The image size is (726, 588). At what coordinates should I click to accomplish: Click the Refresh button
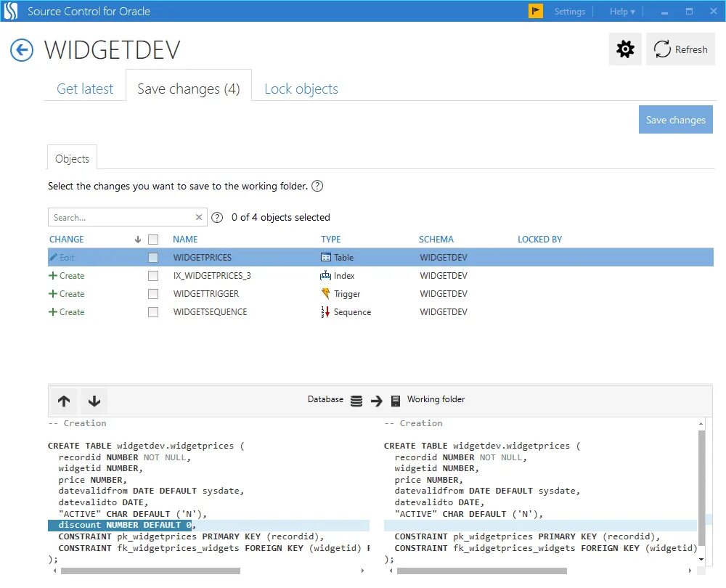click(x=681, y=49)
